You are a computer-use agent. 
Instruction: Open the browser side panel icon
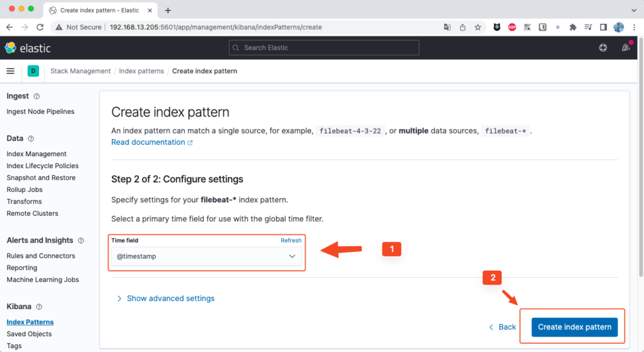(x=603, y=27)
